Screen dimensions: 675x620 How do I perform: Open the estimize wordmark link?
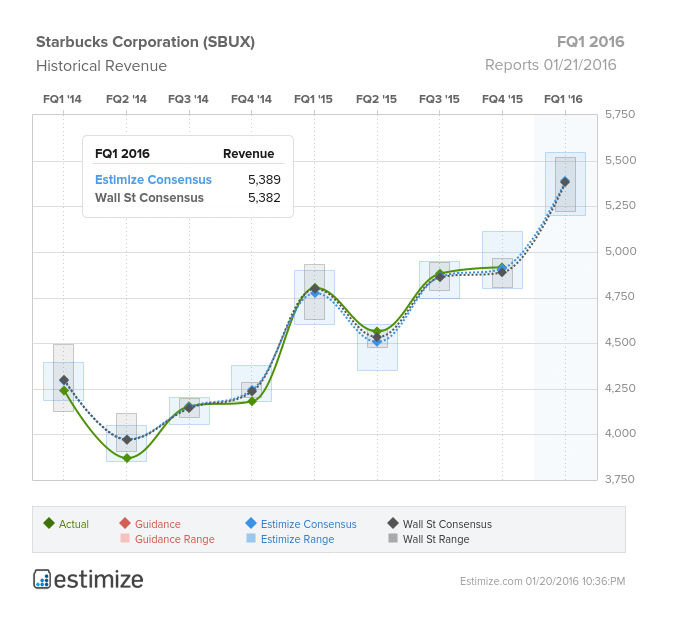99,580
